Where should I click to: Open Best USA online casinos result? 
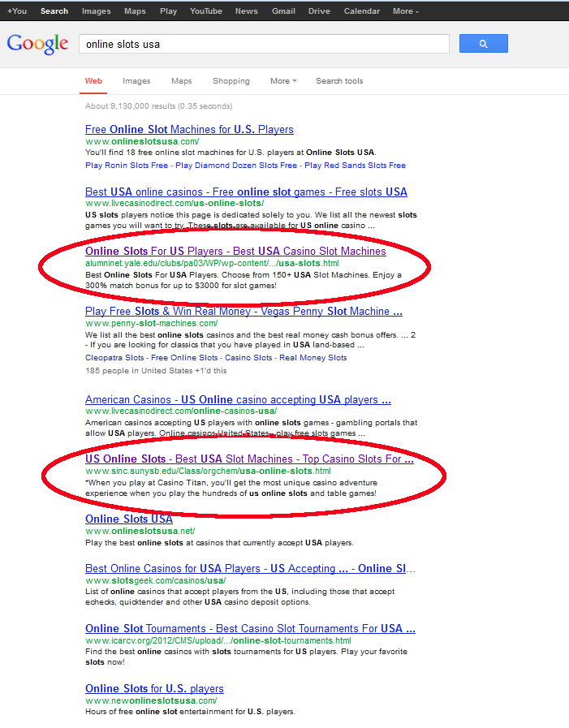coord(246,192)
